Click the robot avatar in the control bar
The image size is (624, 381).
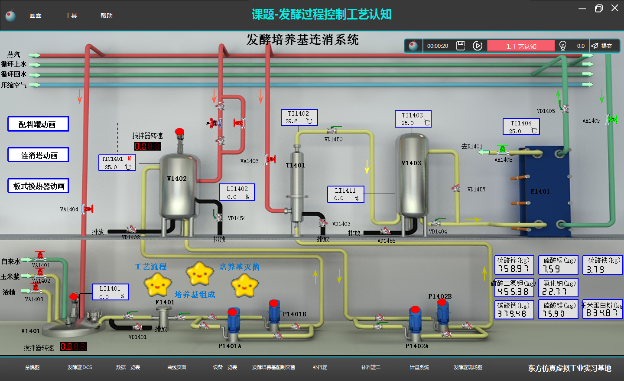(x=413, y=45)
